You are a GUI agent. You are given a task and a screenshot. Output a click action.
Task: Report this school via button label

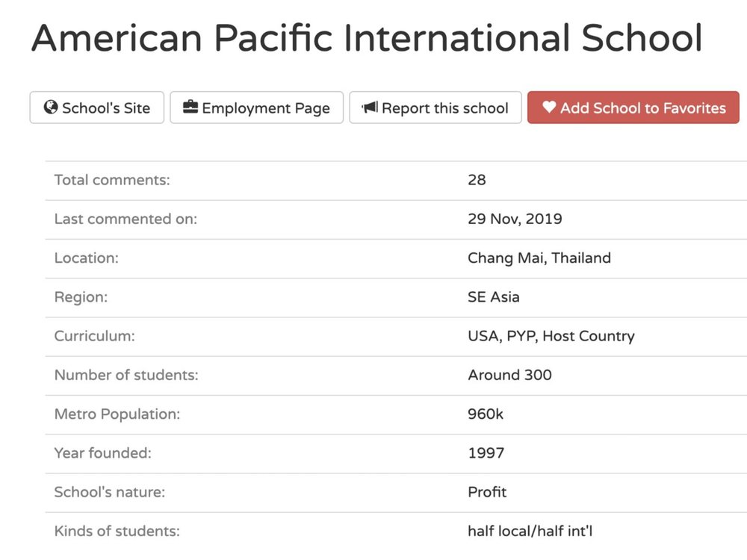tap(445, 108)
